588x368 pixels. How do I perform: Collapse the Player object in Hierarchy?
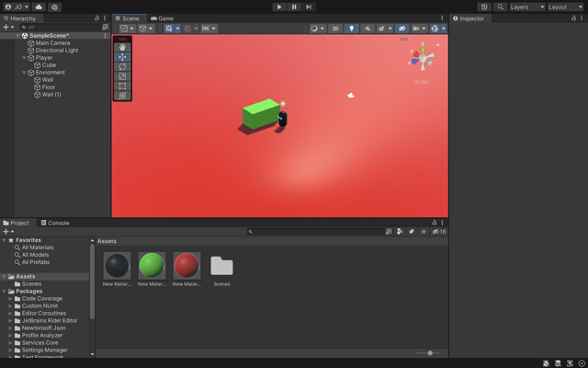coord(25,58)
